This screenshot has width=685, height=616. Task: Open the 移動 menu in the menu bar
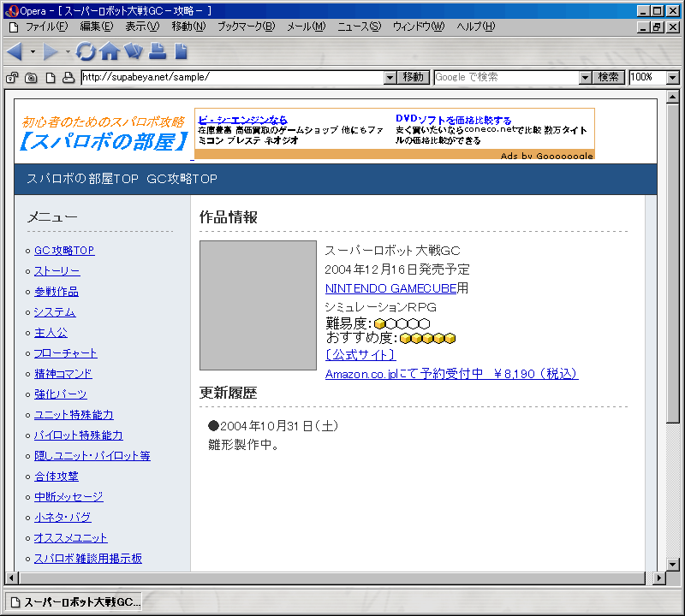[188, 27]
